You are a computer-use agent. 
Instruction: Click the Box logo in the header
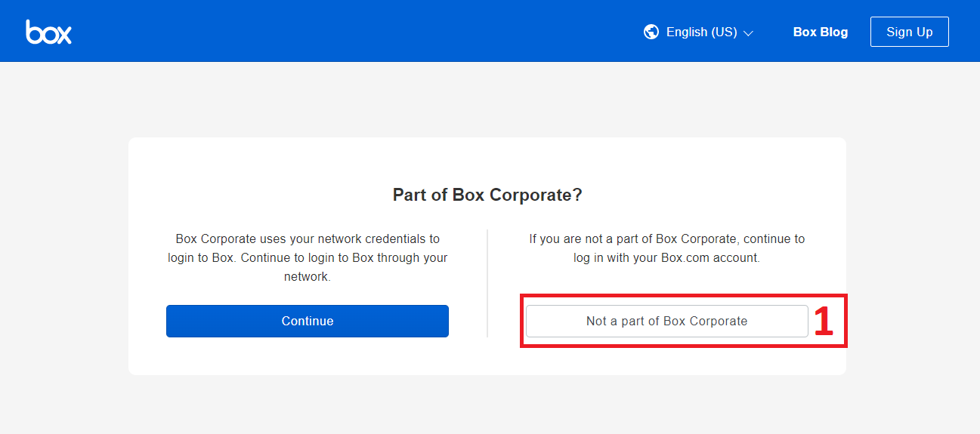click(48, 32)
